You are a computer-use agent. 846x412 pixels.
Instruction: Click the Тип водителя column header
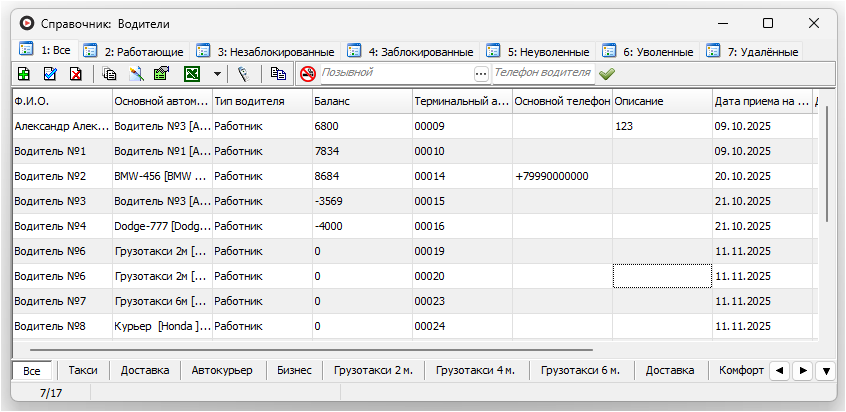(262, 101)
